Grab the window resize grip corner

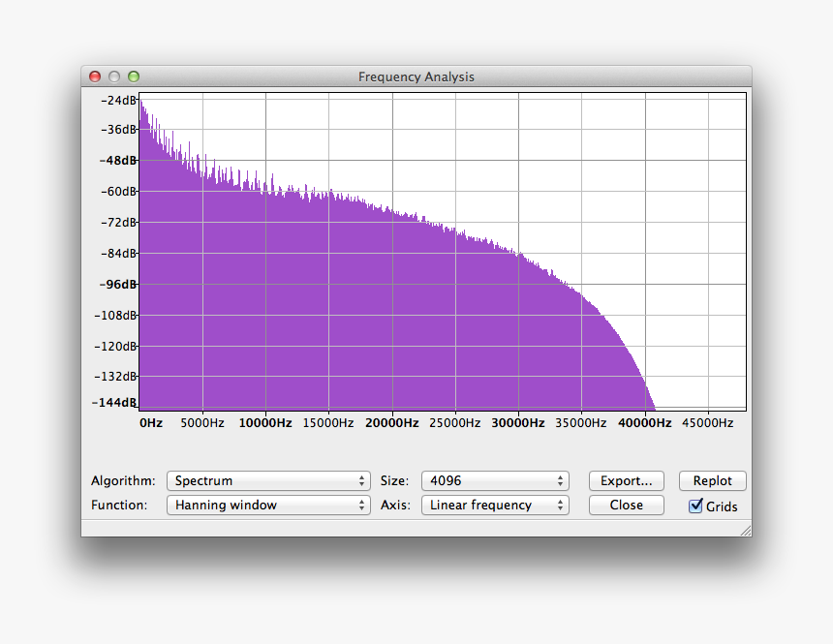tap(746, 531)
